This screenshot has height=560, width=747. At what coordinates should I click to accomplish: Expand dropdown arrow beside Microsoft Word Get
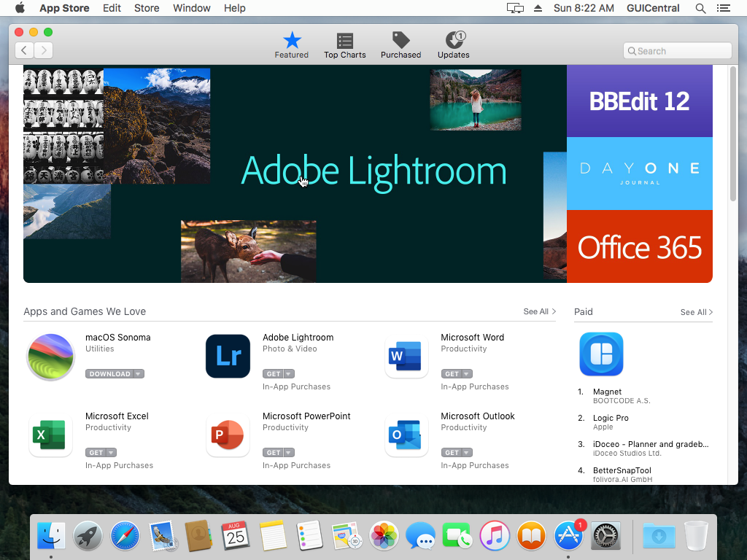[x=467, y=374]
